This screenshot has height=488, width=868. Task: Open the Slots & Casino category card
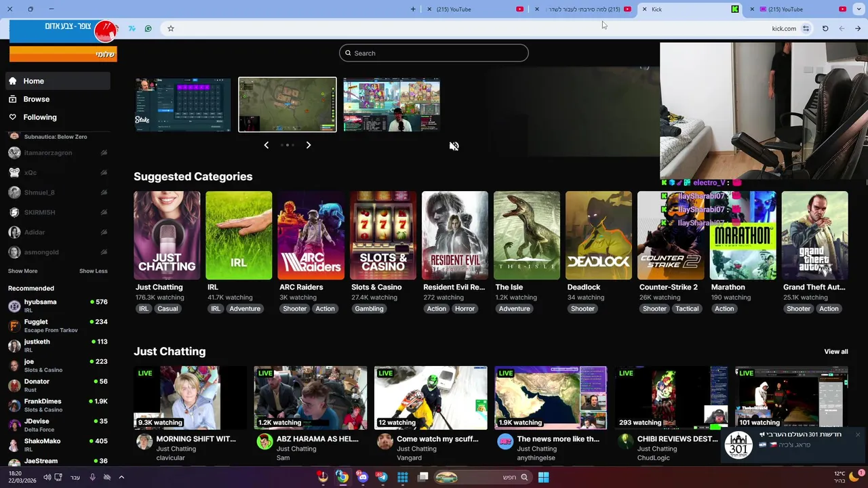(382, 235)
